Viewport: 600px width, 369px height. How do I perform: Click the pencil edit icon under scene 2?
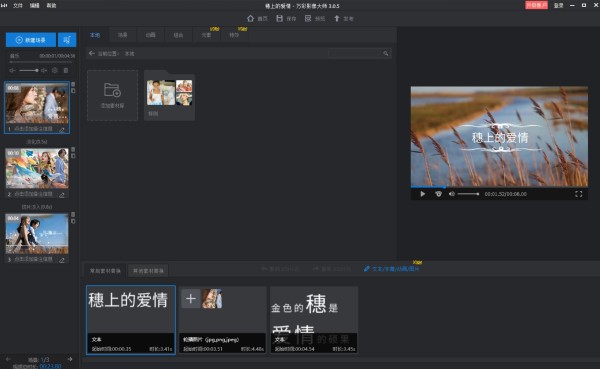[62, 194]
